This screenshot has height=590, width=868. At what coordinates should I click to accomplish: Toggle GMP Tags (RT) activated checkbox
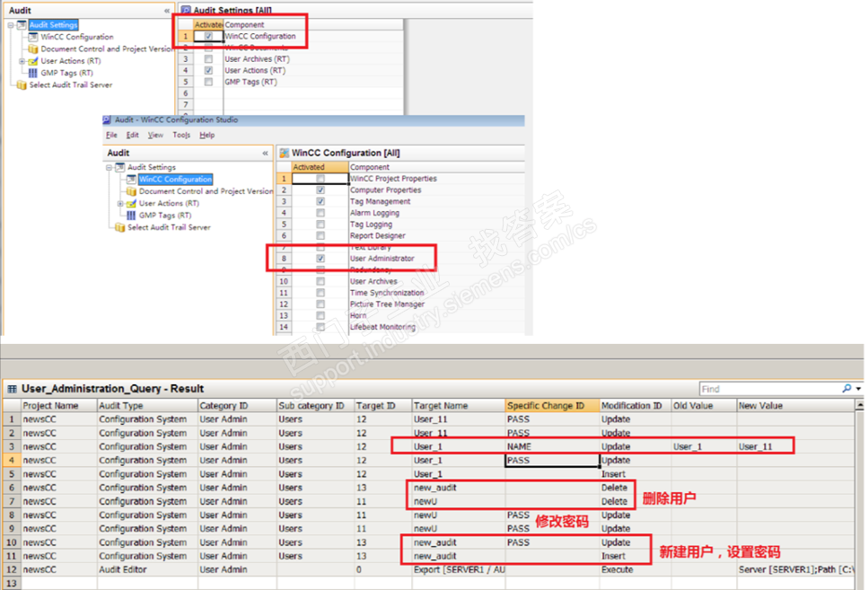[208, 82]
